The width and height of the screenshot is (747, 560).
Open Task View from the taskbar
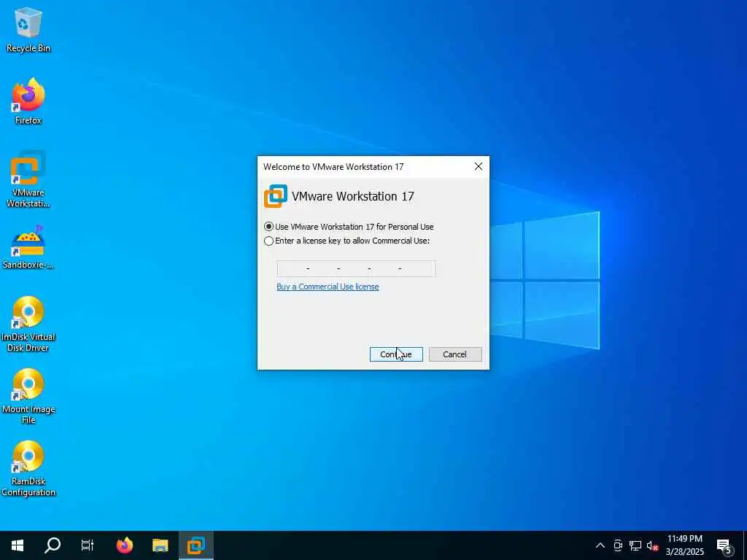coord(88,545)
